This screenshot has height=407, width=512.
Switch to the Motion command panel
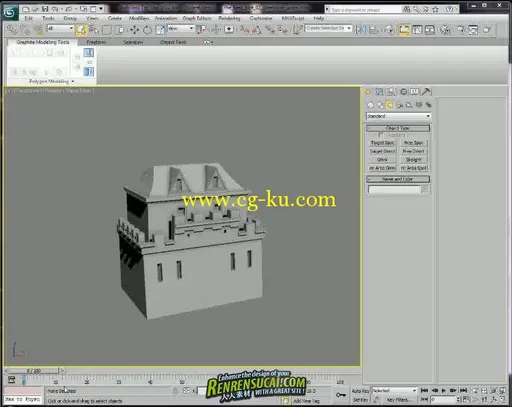point(403,92)
